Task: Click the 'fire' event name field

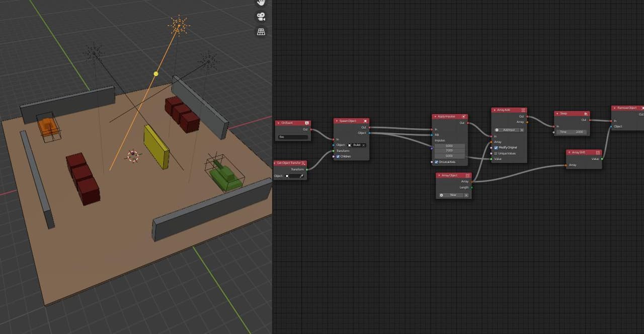Action: point(293,137)
